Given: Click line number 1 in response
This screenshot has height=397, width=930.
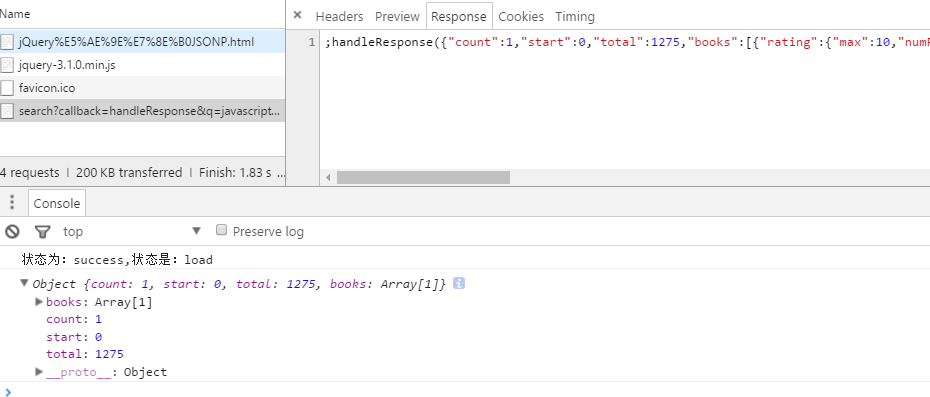Looking at the screenshot, I should coord(313,42).
